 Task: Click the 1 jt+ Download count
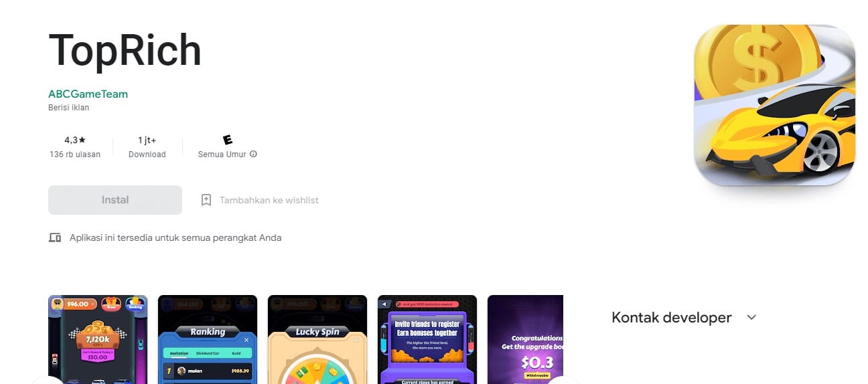tap(147, 147)
